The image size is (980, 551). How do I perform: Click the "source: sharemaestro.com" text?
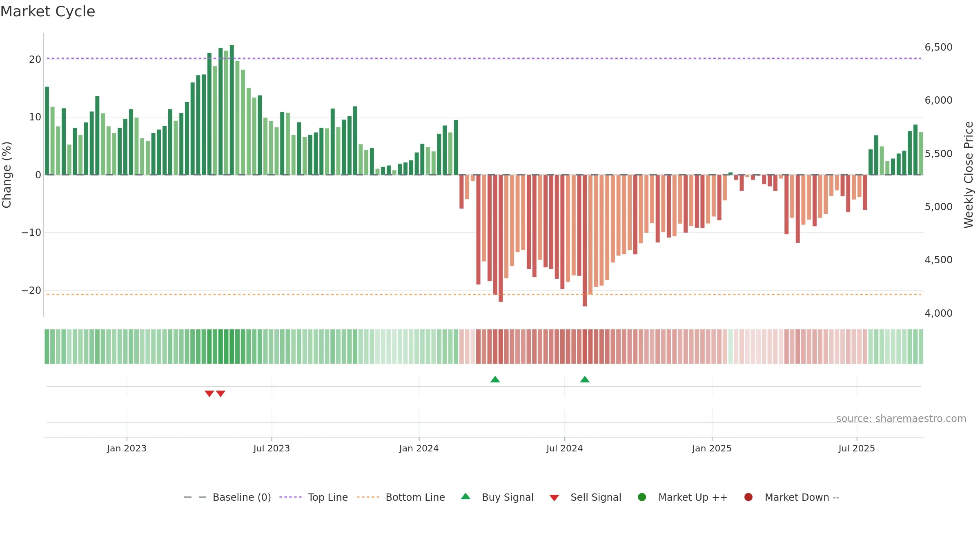point(901,418)
